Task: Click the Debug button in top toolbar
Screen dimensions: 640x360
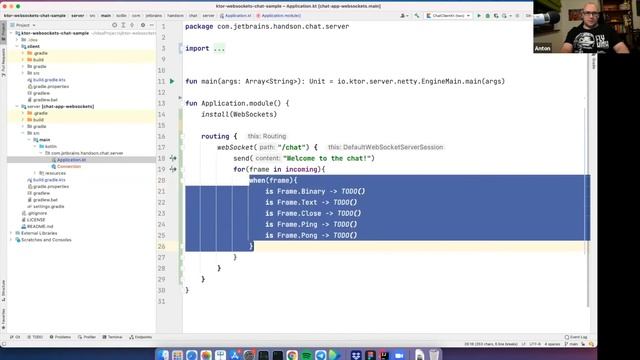Action: point(487,16)
